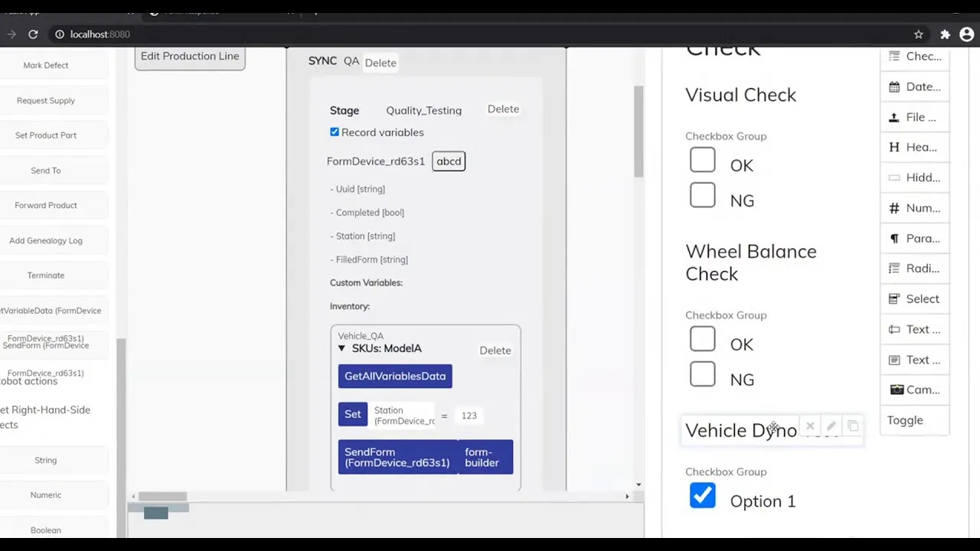Collapse the SKUs: ModelA section
Screen dimensions: 980x551
coord(341,348)
